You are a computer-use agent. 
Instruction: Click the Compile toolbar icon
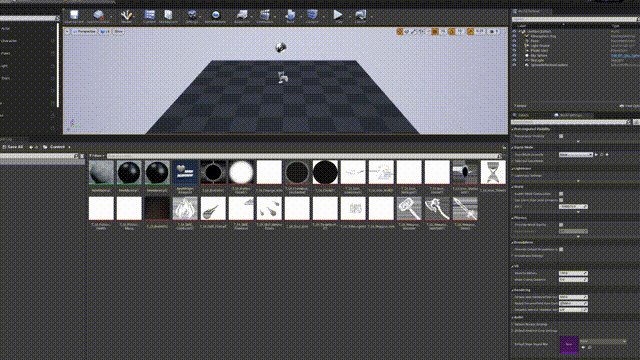click(312, 15)
